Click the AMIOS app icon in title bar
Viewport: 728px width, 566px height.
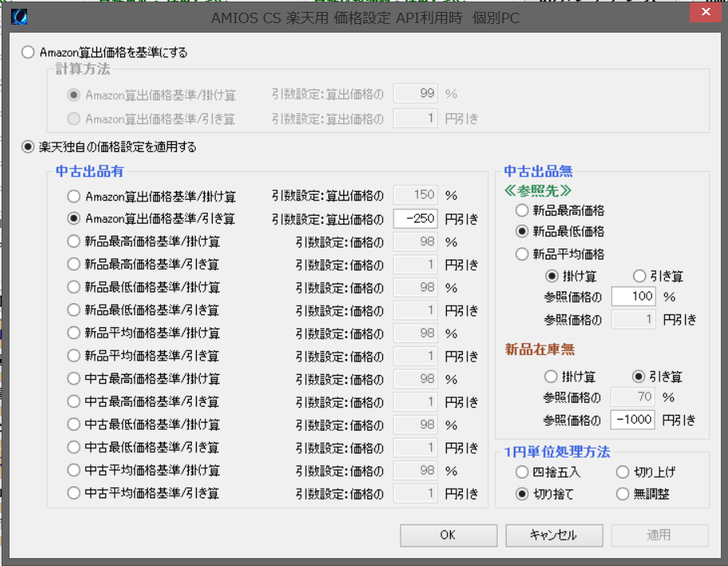pos(19,18)
